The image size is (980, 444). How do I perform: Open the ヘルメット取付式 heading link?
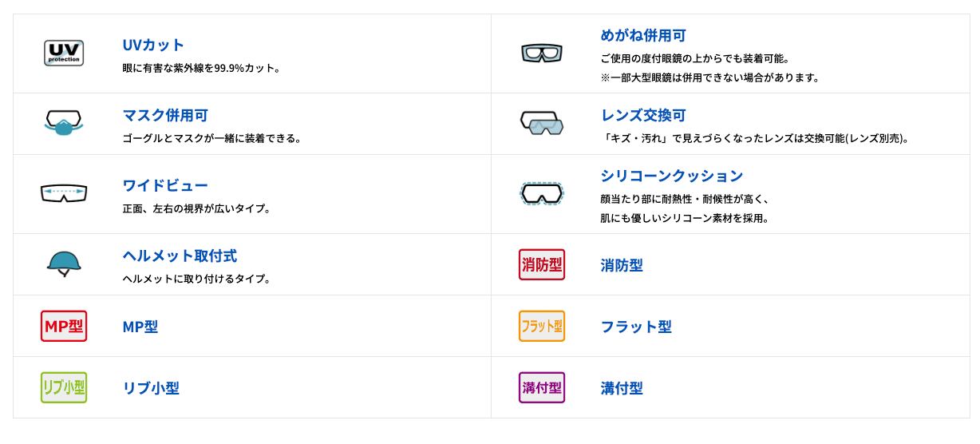click(180, 256)
